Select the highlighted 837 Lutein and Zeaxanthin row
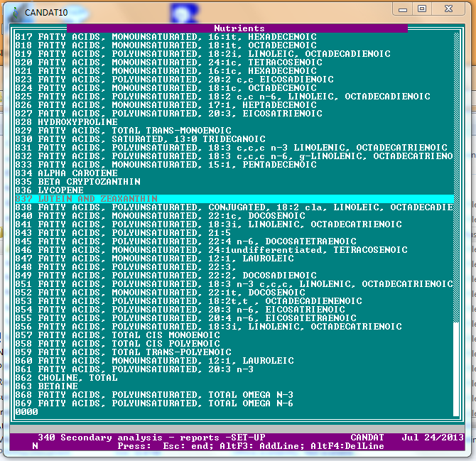Screen dimensions: 476x461 coord(86,199)
